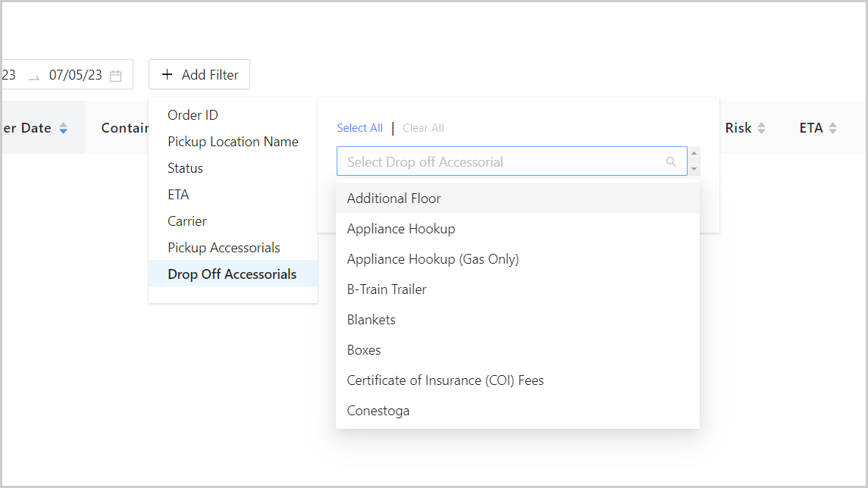Sort by the Order Date column arrows
The height and width of the screenshot is (488, 868).
pyautogui.click(x=64, y=128)
